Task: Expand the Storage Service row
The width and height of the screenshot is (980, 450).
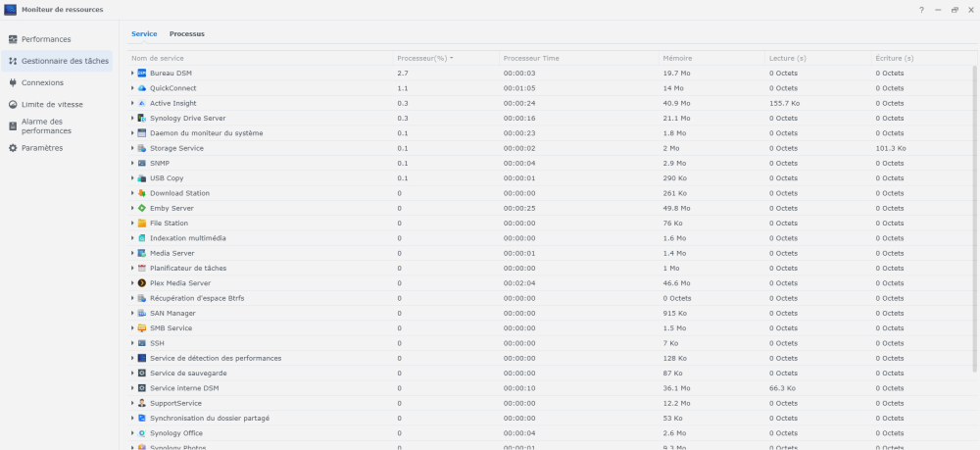Action: (x=132, y=148)
